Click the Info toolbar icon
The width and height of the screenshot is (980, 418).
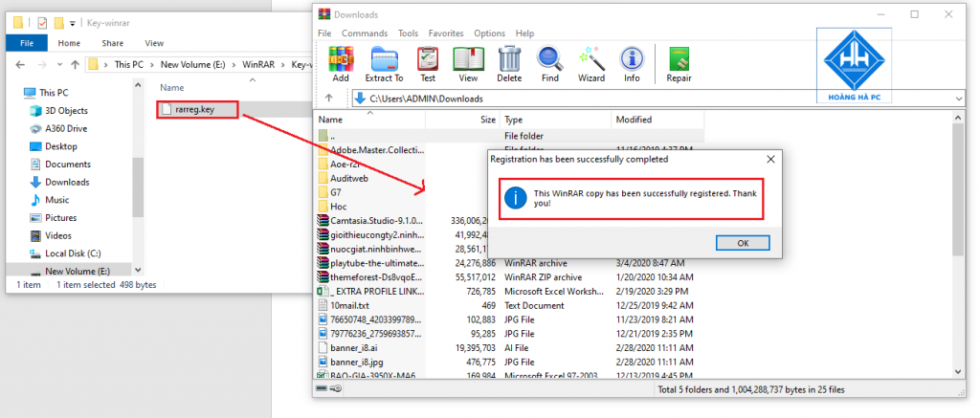(632, 64)
